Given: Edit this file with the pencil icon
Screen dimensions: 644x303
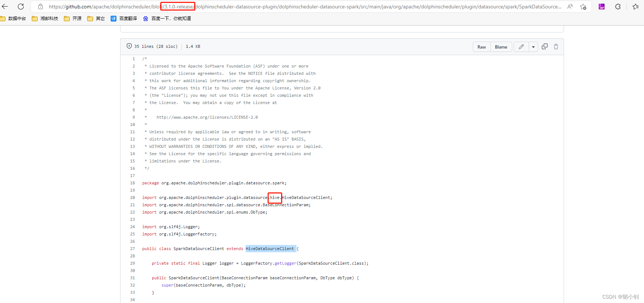Looking at the screenshot, I should click(521, 47).
